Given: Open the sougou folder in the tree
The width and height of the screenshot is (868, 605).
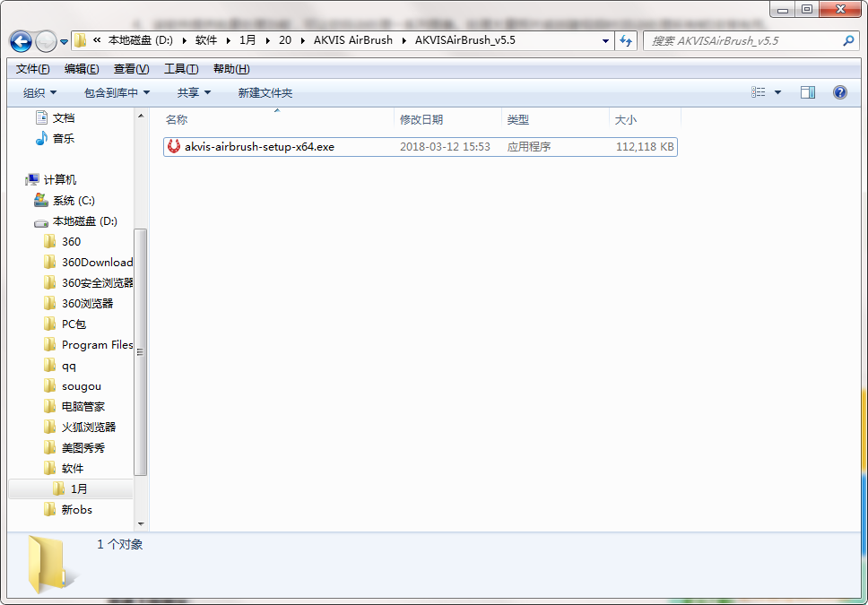Looking at the screenshot, I should [x=72, y=385].
